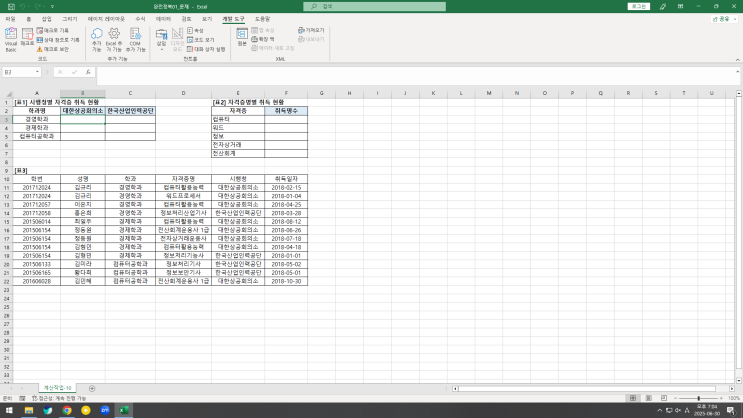Open the Add-ins (추가 기능) button
This screenshot has width=743, height=418.
coord(97,40)
